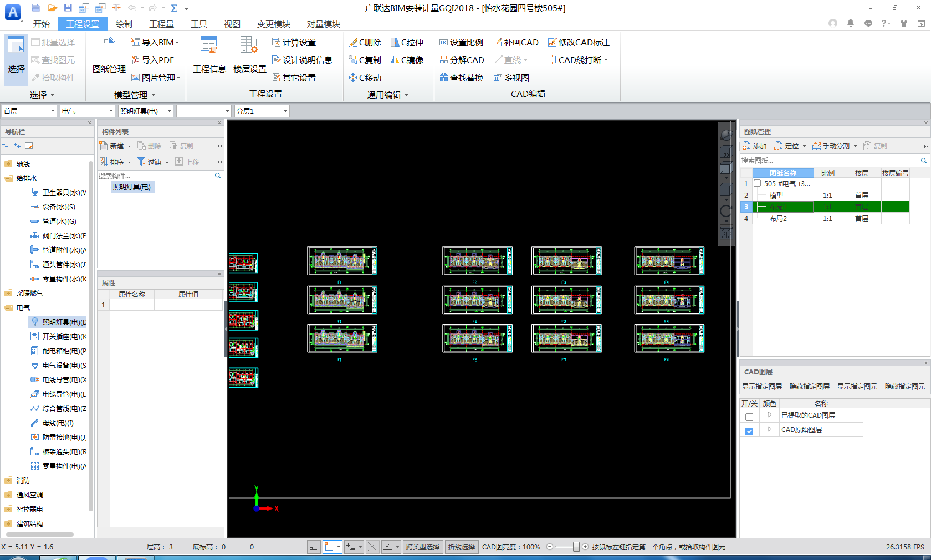
Task: Click 导入PDF import button
Action: coord(153,60)
